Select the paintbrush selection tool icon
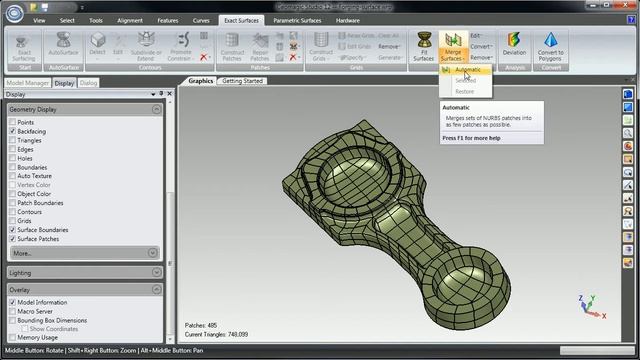640x360 pixels. tap(628, 198)
